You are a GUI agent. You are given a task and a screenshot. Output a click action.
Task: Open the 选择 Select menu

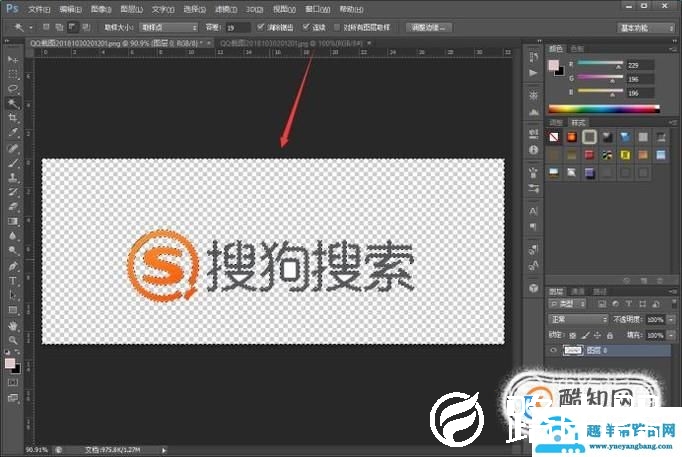pyautogui.click(x=194, y=9)
